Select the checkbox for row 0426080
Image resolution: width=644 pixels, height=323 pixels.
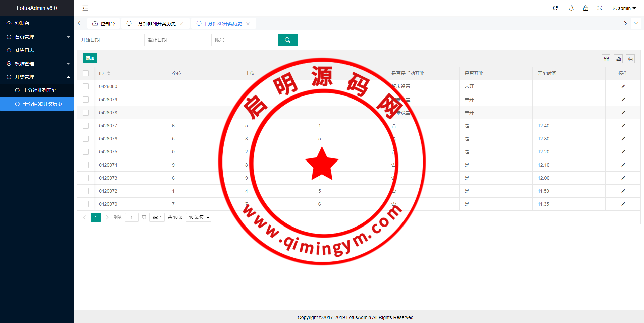(86, 86)
